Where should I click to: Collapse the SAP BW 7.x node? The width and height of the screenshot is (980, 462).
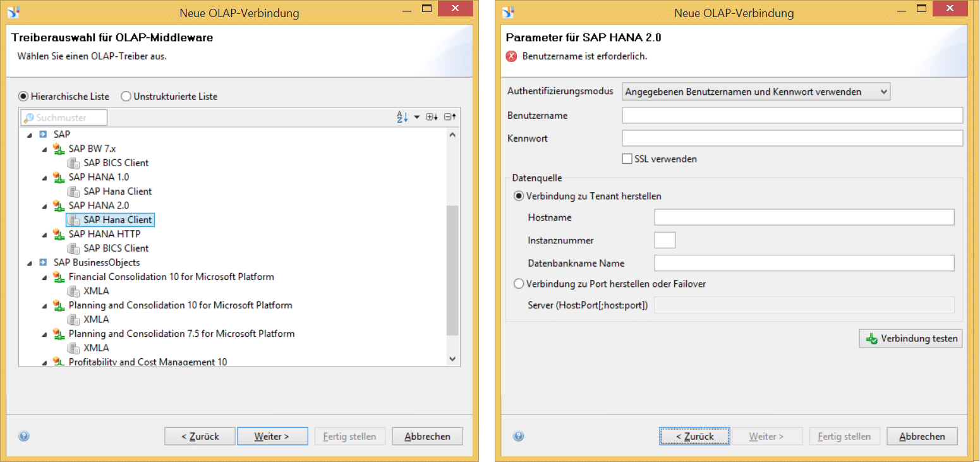tap(44, 150)
